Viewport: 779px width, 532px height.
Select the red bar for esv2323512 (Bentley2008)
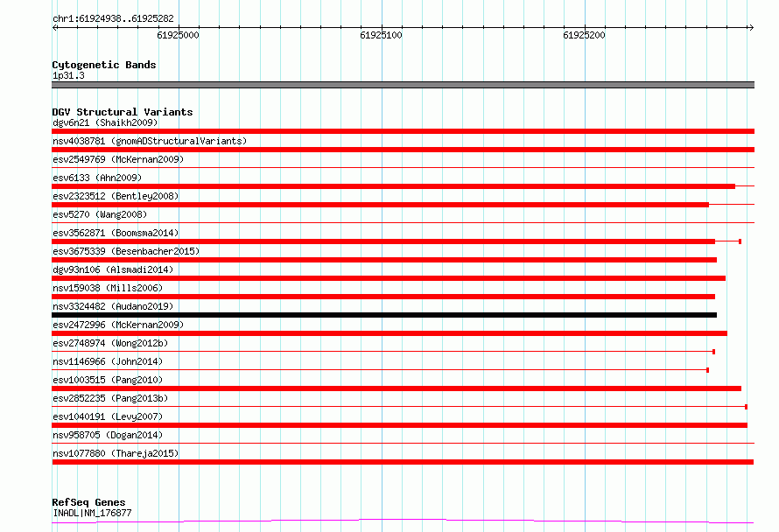click(x=380, y=205)
